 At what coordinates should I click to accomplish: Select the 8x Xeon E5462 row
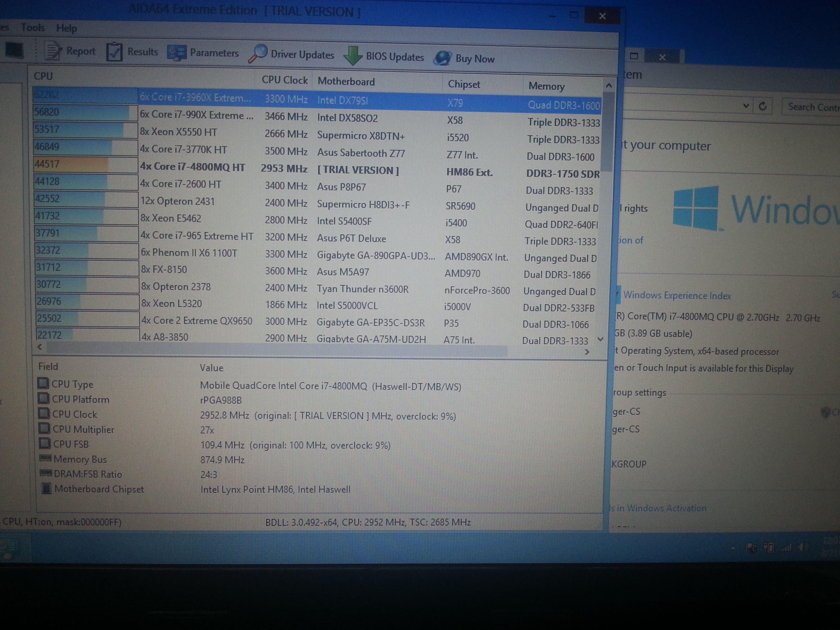[317, 220]
